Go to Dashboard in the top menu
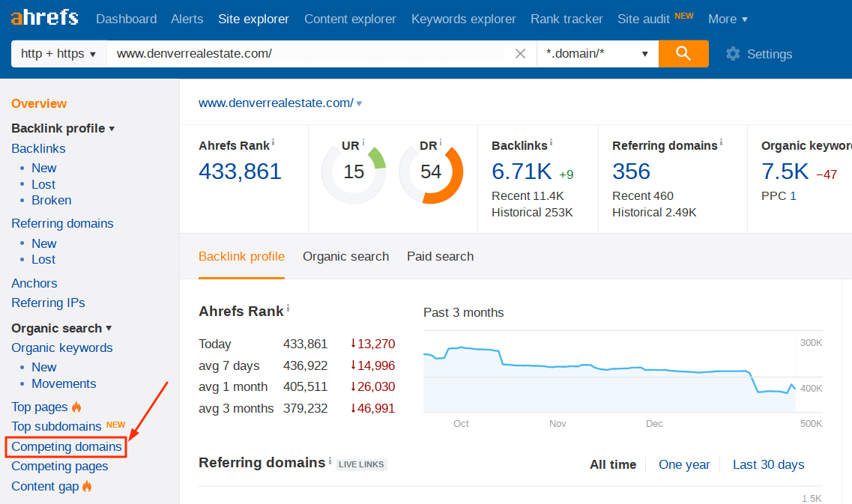 tap(126, 19)
